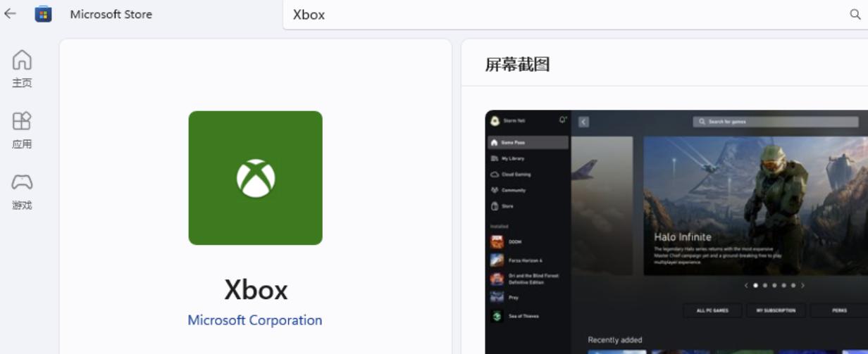The width and height of the screenshot is (868, 354).
Task: Open the 应用 apps section
Action: pyautogui.click(x=22, y=130)
